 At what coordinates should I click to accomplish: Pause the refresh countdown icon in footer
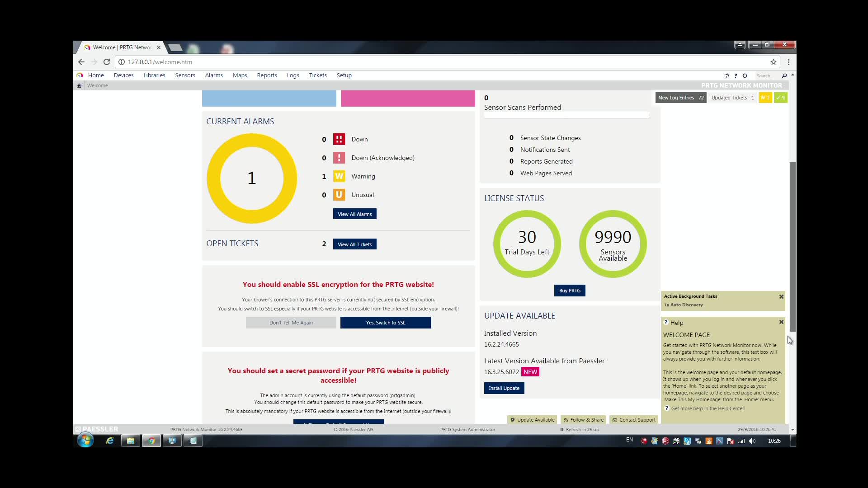tap(562, 430)
